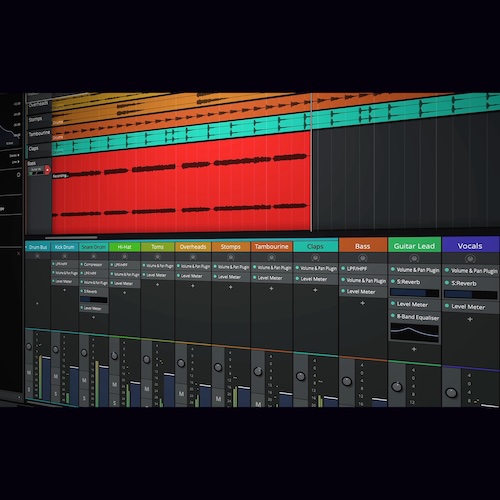Click the pan knob on Bass channel

pyautogui.click(x=347, y=381)
